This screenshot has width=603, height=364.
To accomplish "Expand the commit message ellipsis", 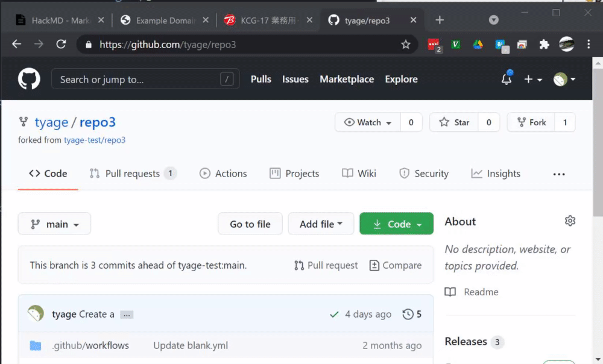I will click(127, 315).
